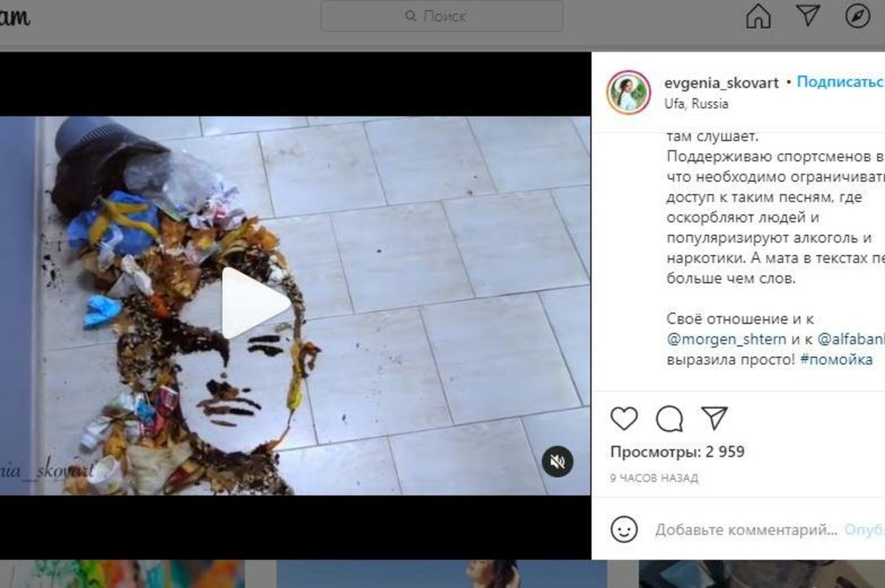The image size is (885, 588).
Task: Open the Ufa, Russia location link
Action: pos(696,103)
